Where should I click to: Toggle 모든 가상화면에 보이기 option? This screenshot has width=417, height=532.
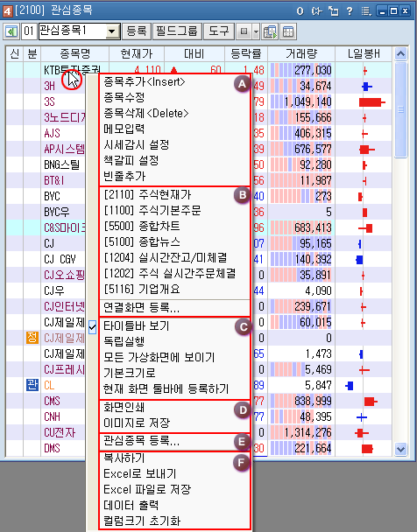tap(159, 357)
